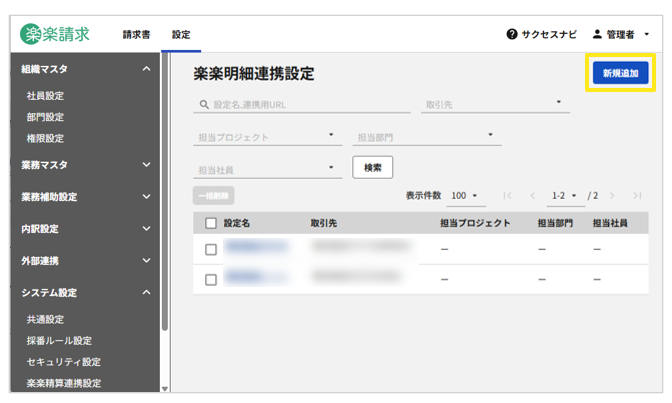Image resolution: width=672 pixels, height=403 pixels.
Task: Select the 設定 tab
Action: 181,35
